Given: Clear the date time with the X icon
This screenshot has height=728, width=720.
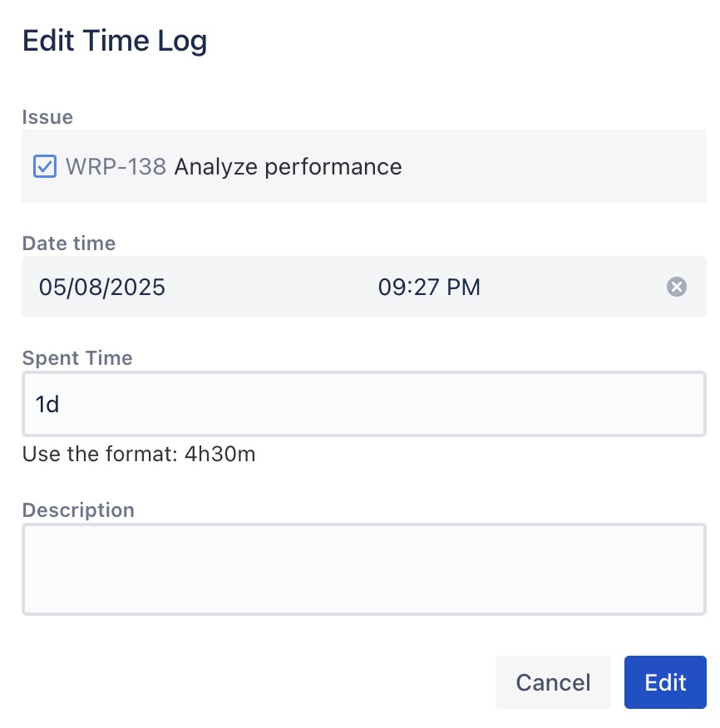Looking at the screenshot, I should point(677,288).
